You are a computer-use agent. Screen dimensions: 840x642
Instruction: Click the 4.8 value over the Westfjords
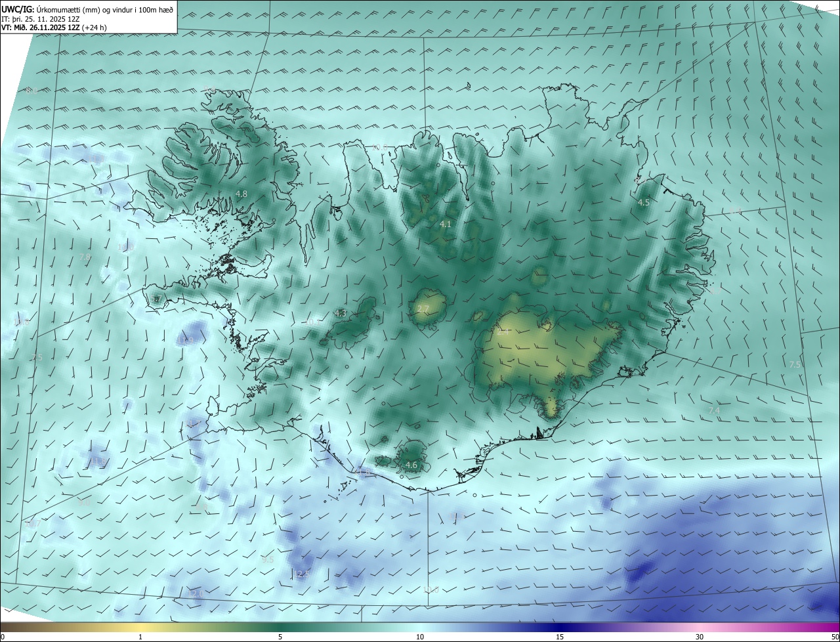[241, 194]
